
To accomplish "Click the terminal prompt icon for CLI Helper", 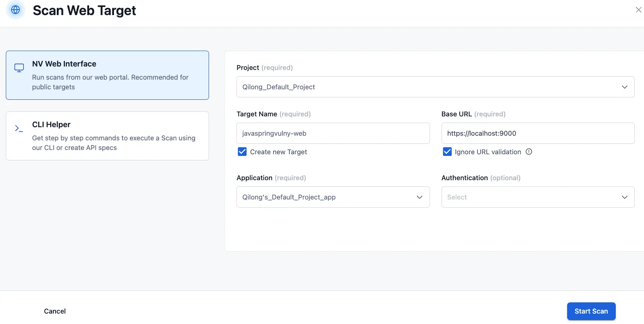I will [19, 128].
